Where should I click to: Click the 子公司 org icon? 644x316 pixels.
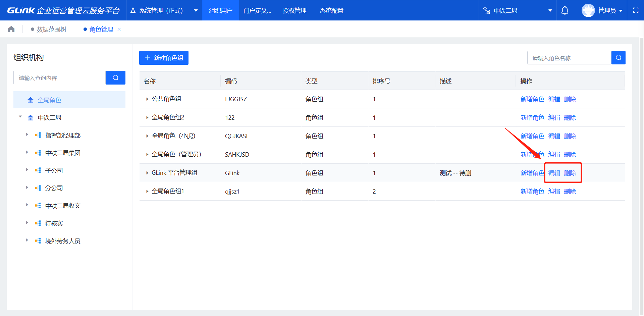coord(38,170)
